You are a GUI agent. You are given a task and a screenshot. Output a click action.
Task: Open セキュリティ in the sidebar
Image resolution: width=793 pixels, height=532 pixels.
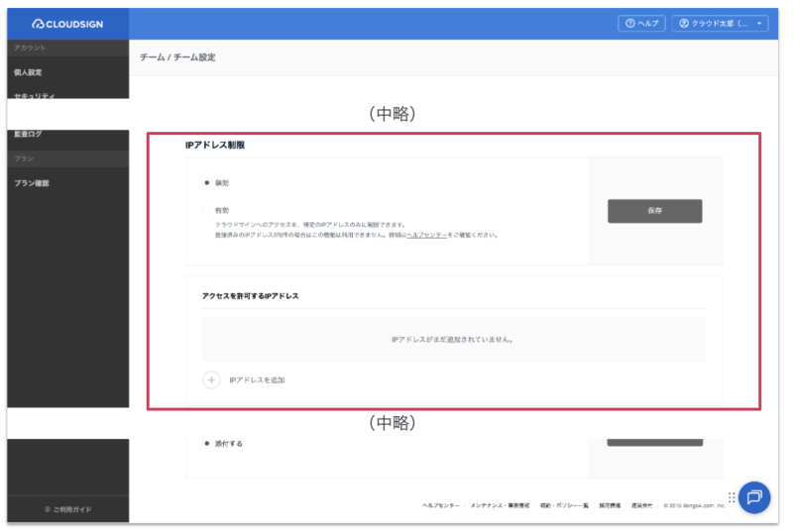click(35, 96)
